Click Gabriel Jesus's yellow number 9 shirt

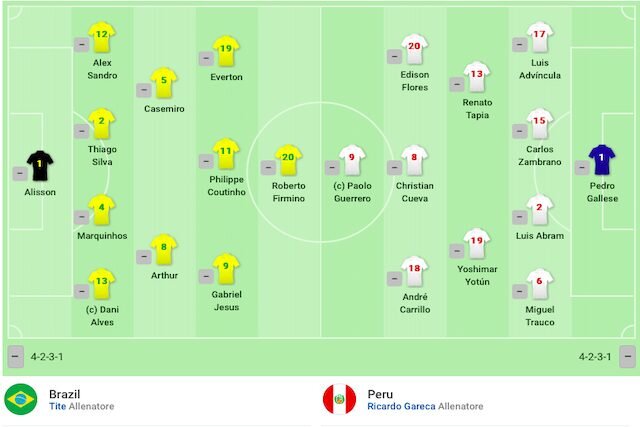226,269
